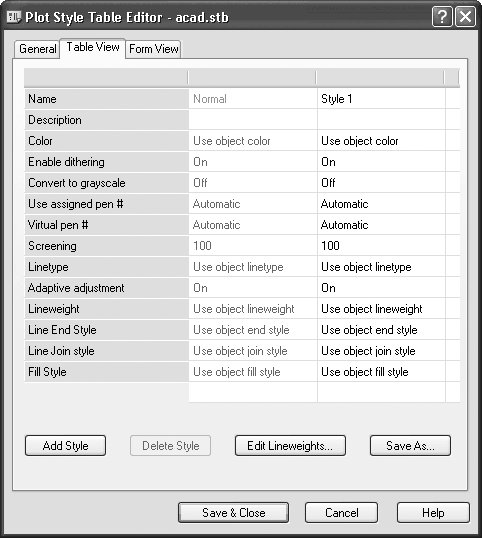Open the Form View tab
The height and width of the screenshot is (538, 482).
pos(153,49)
